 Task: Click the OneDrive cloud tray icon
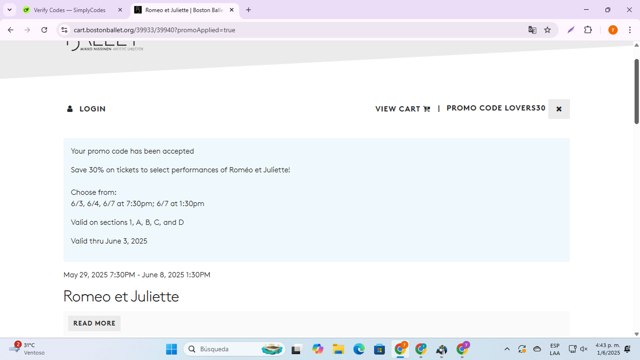[537, 349]
